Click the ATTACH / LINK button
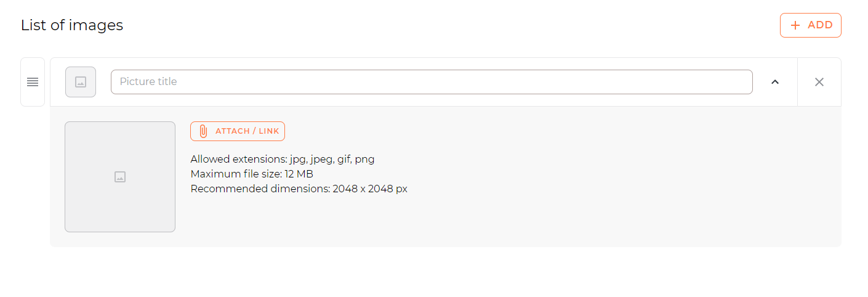The height and width of the screenshot is (297, 868). coord(238,131)
